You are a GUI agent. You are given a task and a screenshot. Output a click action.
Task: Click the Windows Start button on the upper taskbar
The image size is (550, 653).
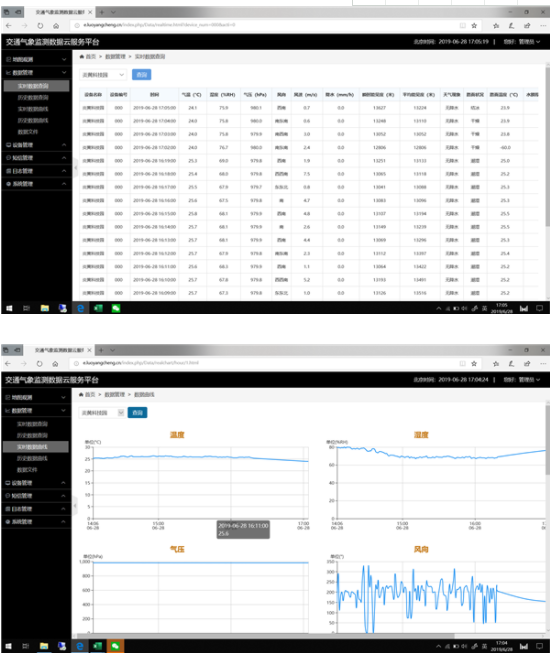(9, 308)
